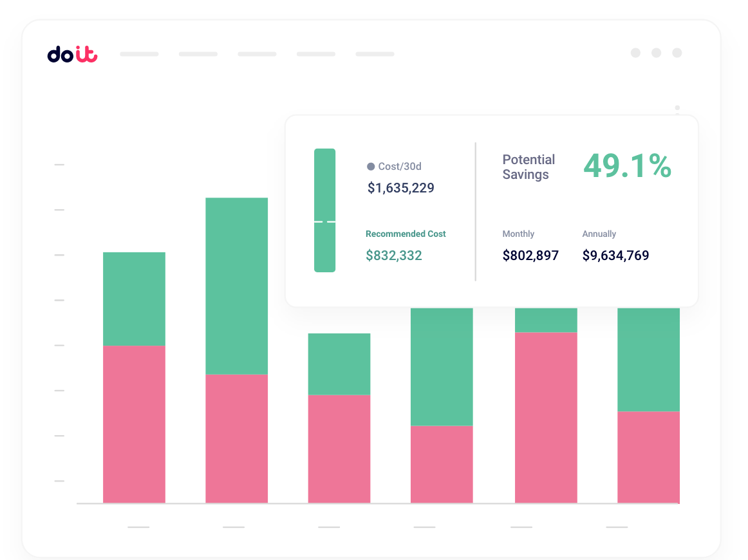Expand the fourth navigation placeholder item
The image size is (748, 560).
click(315, 54)
